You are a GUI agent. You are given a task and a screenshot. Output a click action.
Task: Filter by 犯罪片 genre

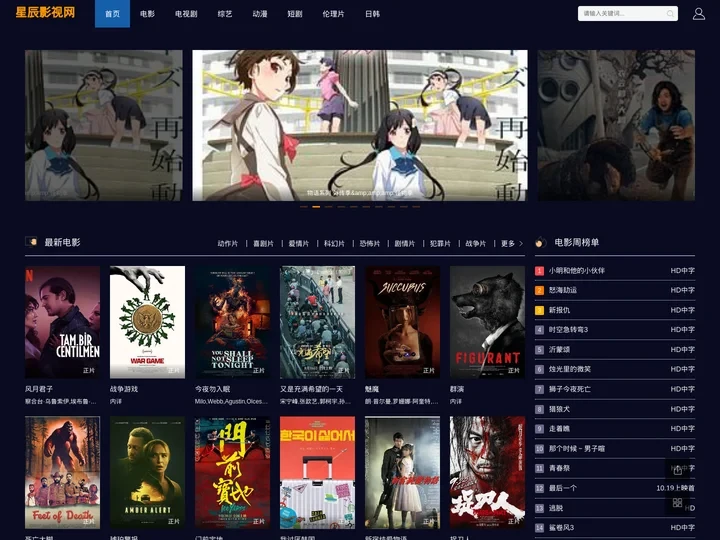pos(440,243)
